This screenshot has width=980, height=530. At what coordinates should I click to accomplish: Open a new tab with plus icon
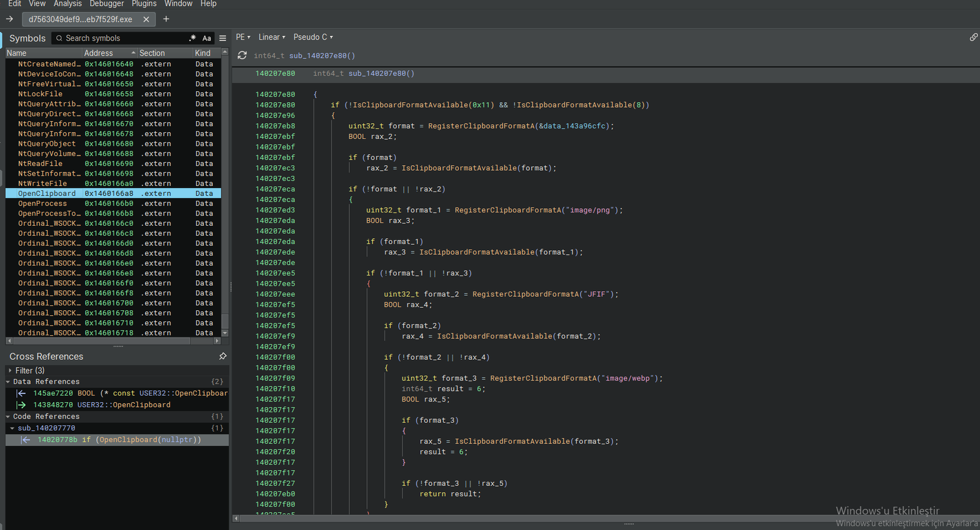click(166, 19)
